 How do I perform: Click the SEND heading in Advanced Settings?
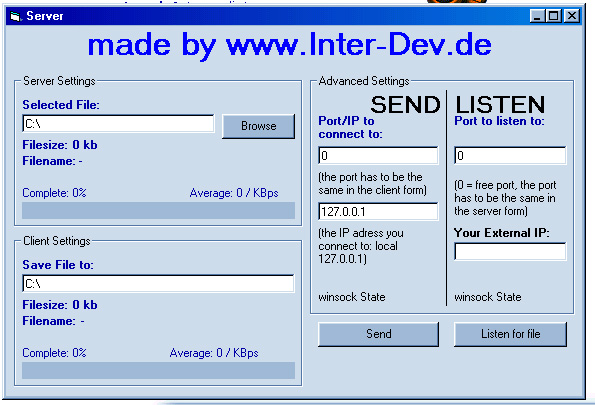coord(405,104)
